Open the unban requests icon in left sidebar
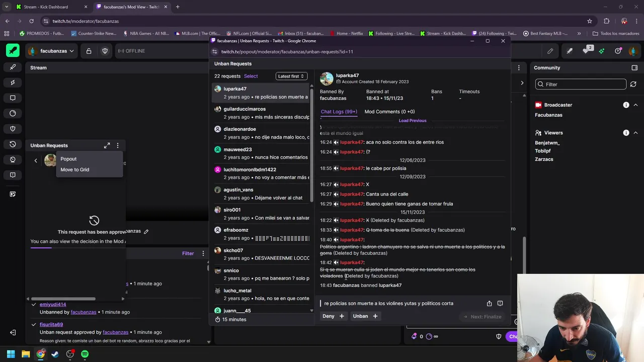The width and height of the screenshot is (644, 362). pos(13,144)
